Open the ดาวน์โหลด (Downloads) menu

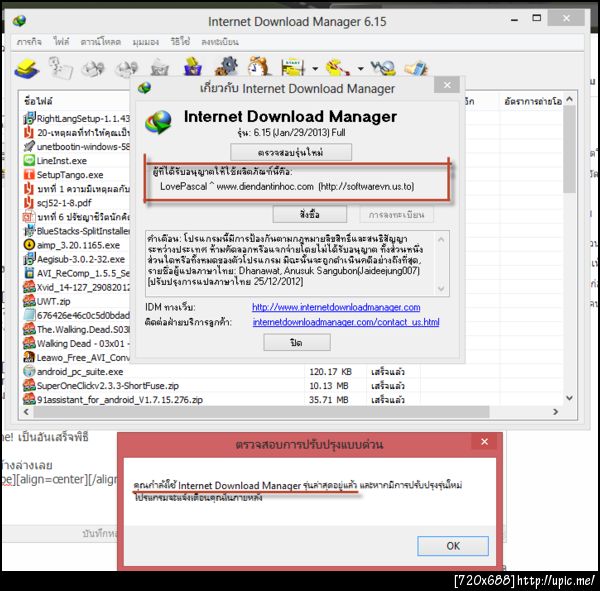point(101,41)
